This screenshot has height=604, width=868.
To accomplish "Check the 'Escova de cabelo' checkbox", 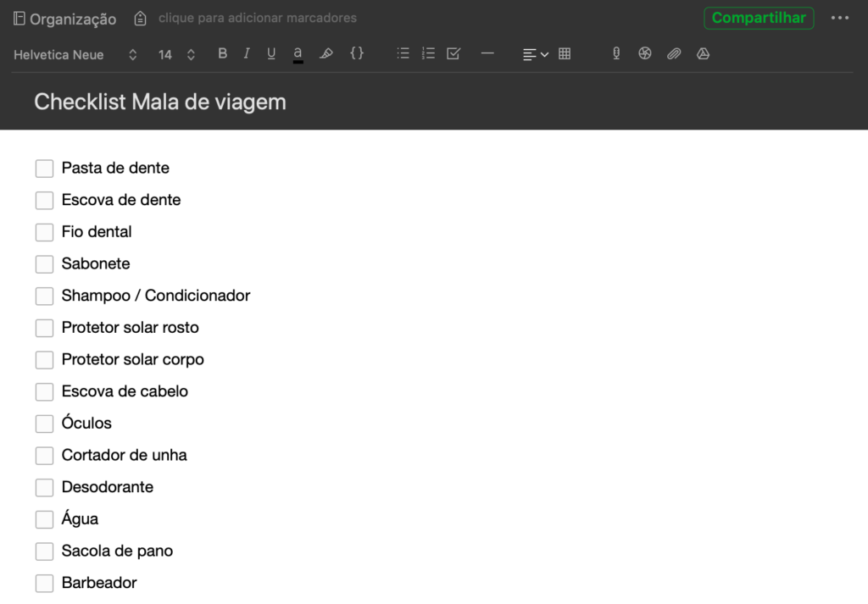I will [x=44, y=391].
